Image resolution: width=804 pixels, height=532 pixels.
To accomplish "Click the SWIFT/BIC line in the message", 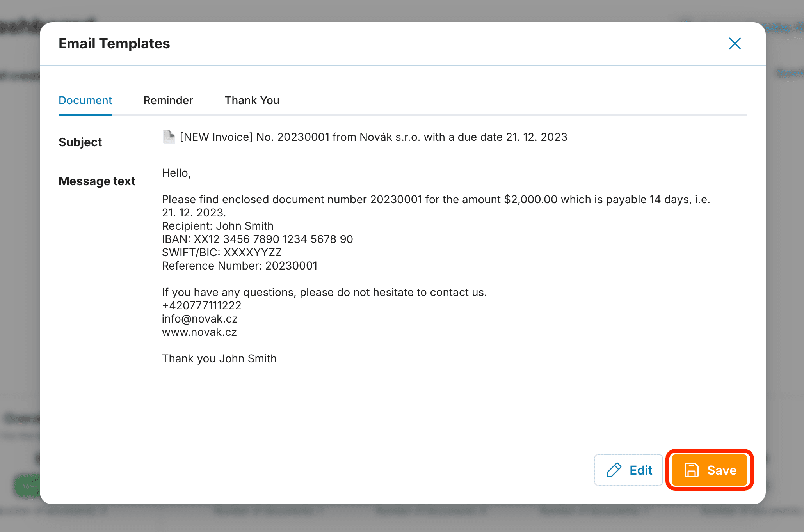I will pyautogui.click(x=222, y=252).
